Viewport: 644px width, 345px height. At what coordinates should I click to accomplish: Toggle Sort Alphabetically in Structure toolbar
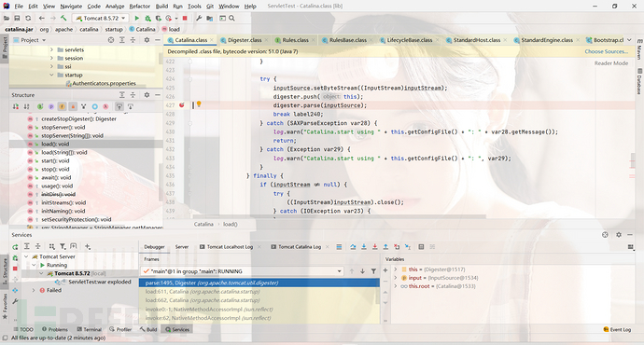[x=26, y=106]
